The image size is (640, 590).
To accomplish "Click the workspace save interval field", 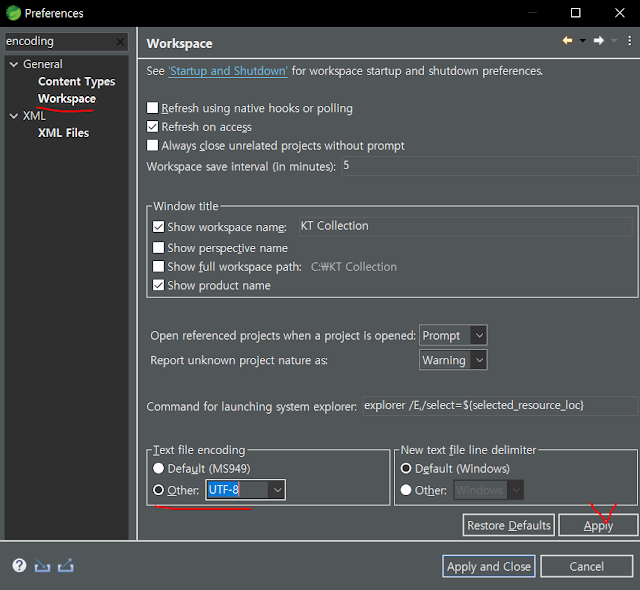I will pyautogui.click(x=489, y=166).
